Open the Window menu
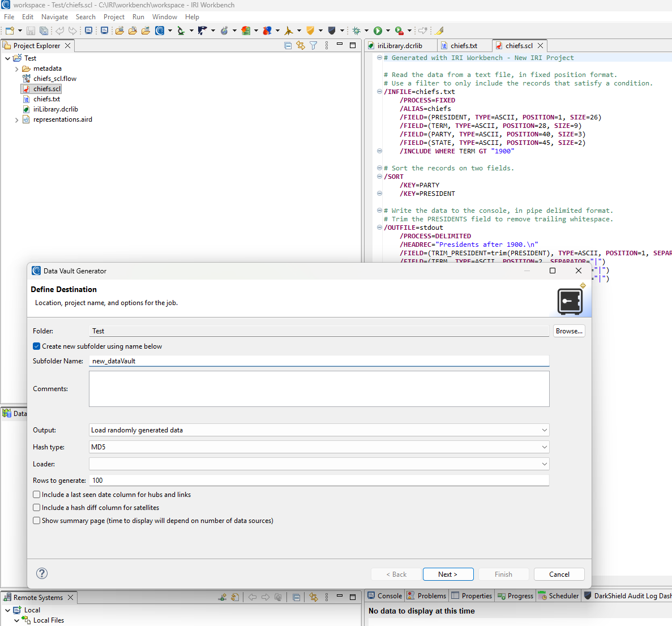Viewport: 672px width, 626px height. pos(165,17)
